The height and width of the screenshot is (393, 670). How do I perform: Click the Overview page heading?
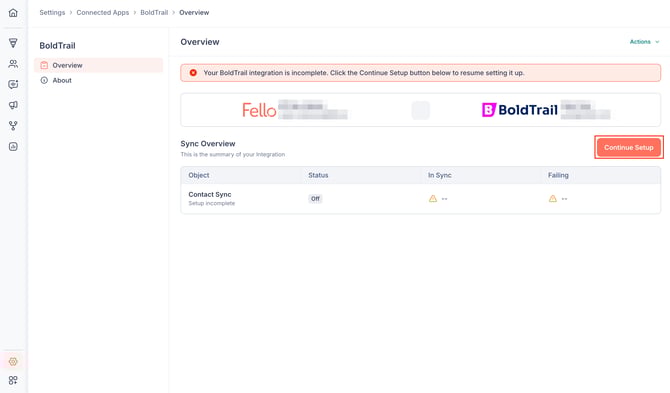(200, 42)
